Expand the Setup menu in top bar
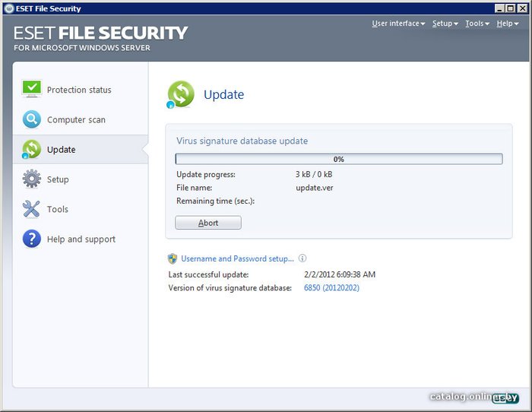The width and height of the screenshot is (532, 412). pos(445,24)
